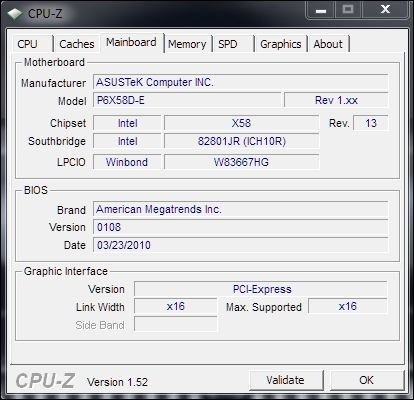
Task: Select the Mainboard tab
Action: coord(132,42)
